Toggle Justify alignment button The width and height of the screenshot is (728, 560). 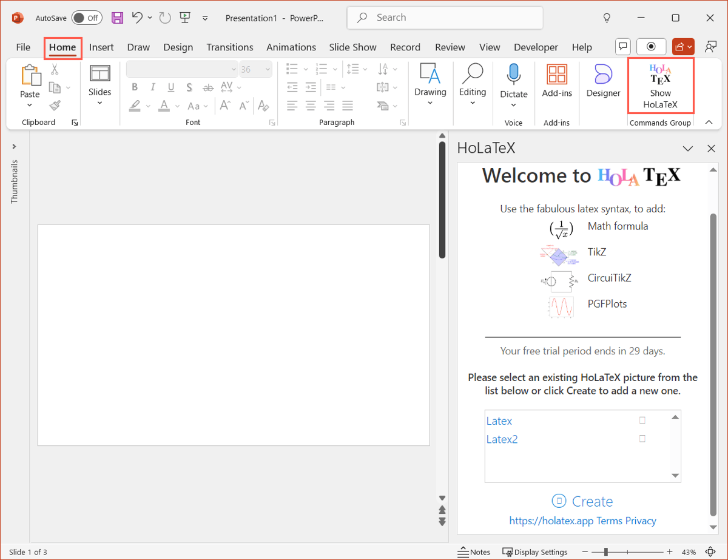tap(348, 106)
